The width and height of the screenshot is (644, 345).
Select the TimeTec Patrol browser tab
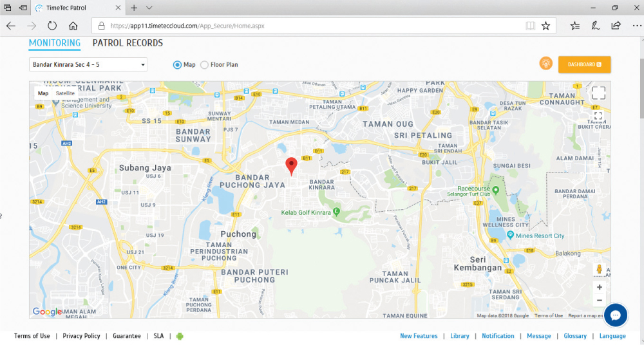pyautogui.click(x=77, y=8)
